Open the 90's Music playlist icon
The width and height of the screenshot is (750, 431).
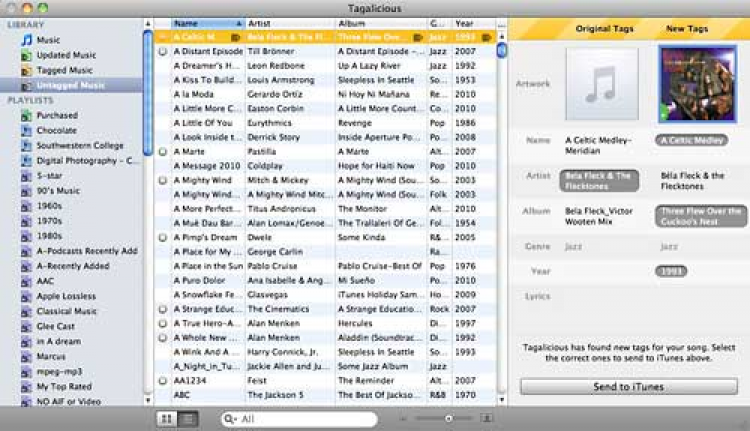(x=27, y=191)
